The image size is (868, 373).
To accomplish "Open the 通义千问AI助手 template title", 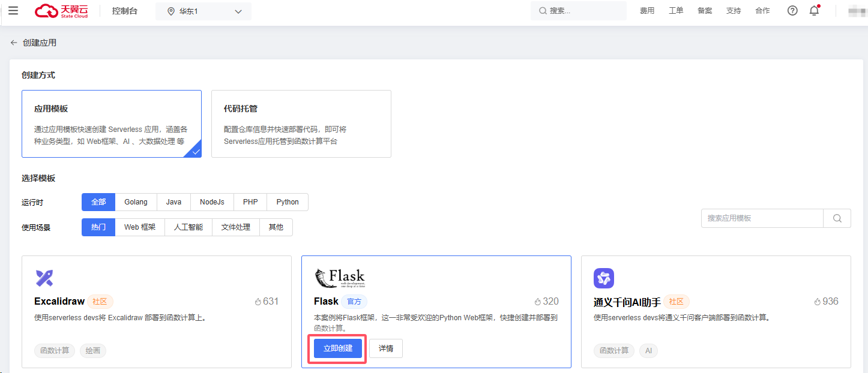I will pyautogui.click(x=627, y=302).
